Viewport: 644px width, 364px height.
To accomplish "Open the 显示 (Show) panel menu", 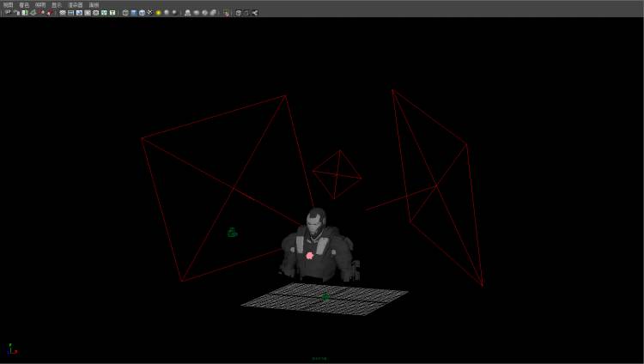I will (x=57, y=5).
